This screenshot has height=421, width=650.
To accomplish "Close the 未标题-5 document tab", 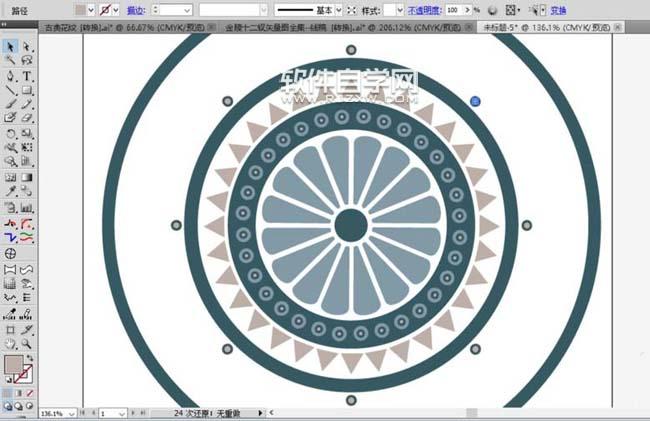I will 617,27.
